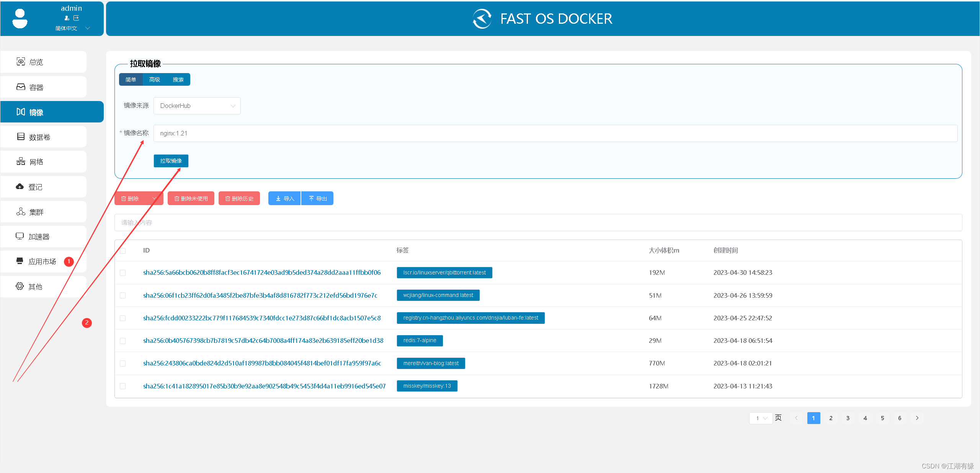Toggle the select-all header checkbox
Image resolution: width=980 pixels, height=473 pixels.
pos(122,251)
